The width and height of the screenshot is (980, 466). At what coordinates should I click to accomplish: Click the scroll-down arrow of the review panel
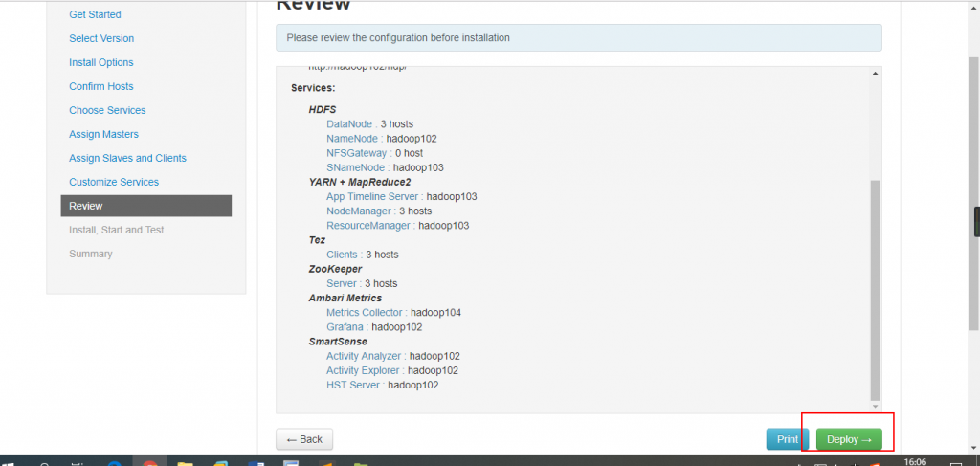tap(875, 406)
